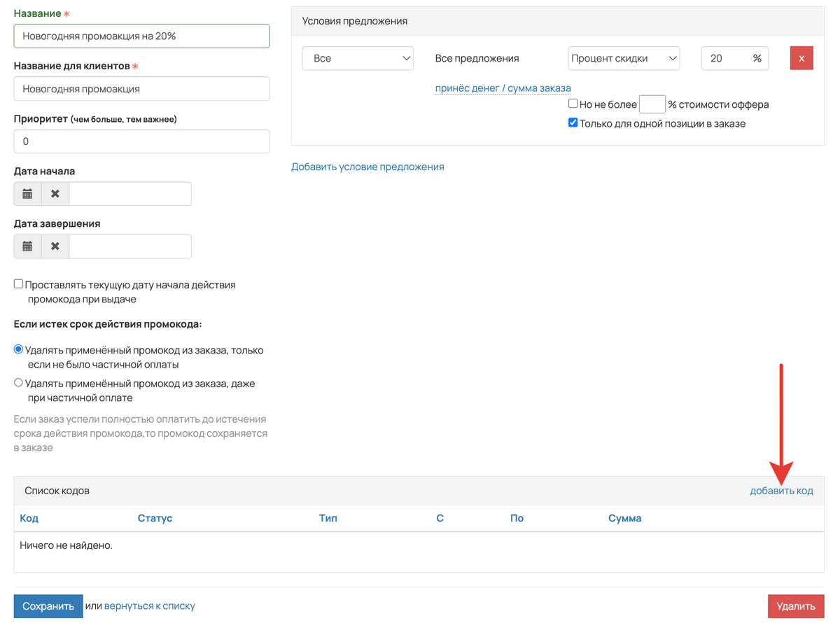Click the Сохранить button
The height and width of the screenshot is (623, 840).
coord(48,606)
